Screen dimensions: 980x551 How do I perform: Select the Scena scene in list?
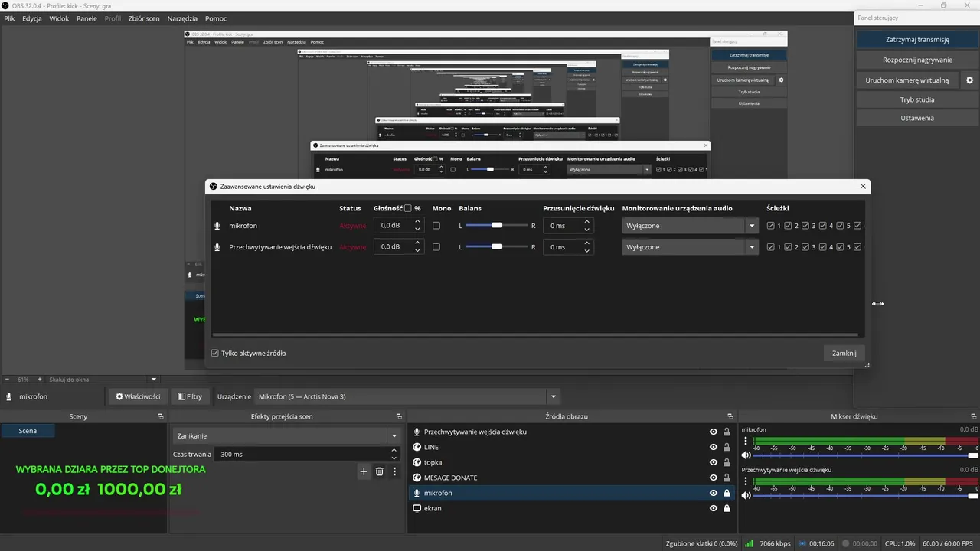coord(28,431)
